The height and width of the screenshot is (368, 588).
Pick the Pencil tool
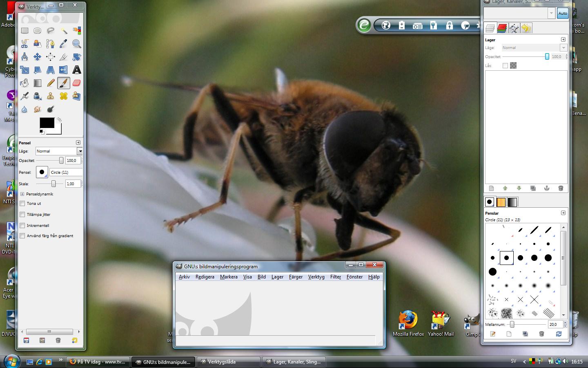click(x=51, y=83)
